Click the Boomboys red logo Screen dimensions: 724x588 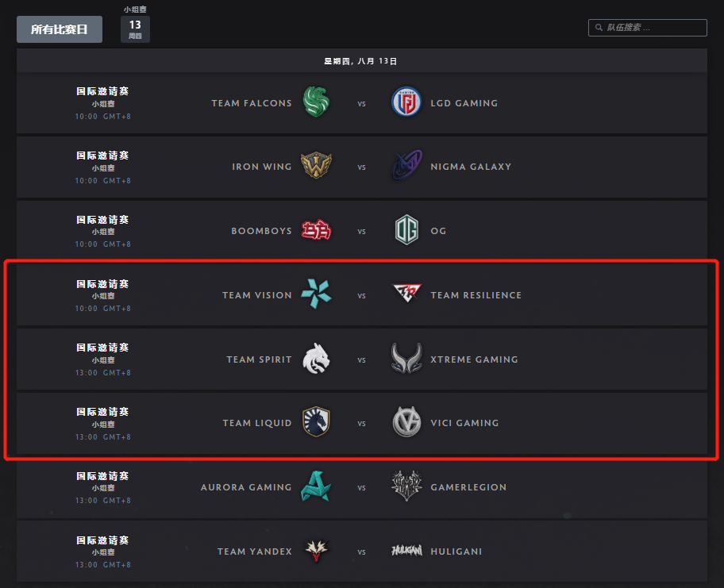pos(316,230)
